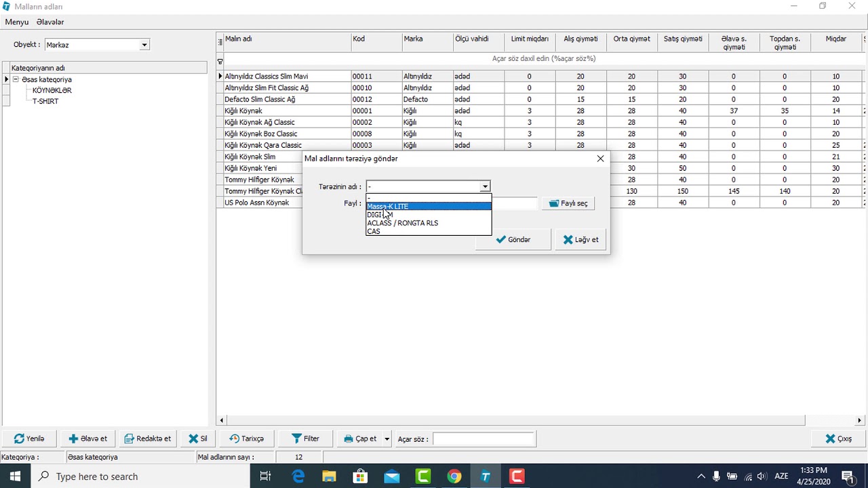Show hidden system tray icons

[701, 476]
